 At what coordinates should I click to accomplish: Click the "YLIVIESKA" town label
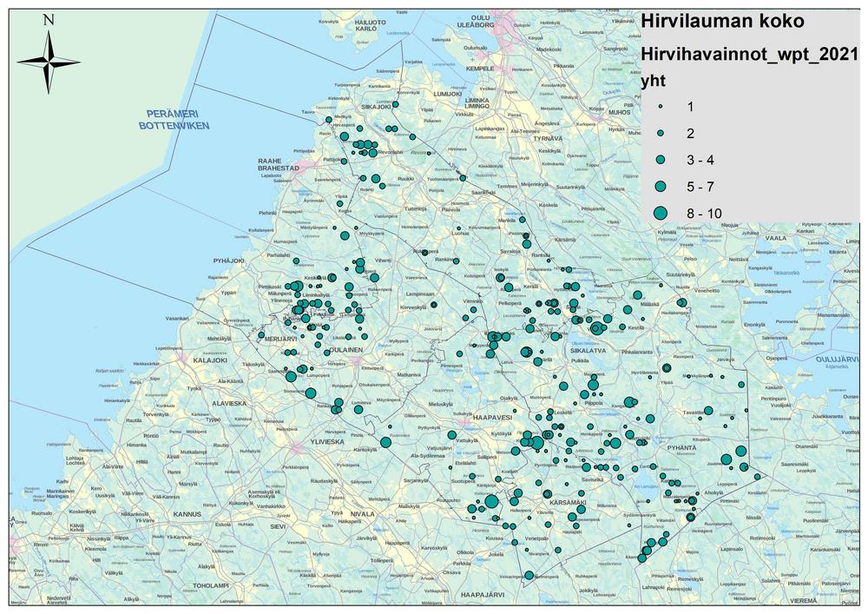[x=326, y=442]
